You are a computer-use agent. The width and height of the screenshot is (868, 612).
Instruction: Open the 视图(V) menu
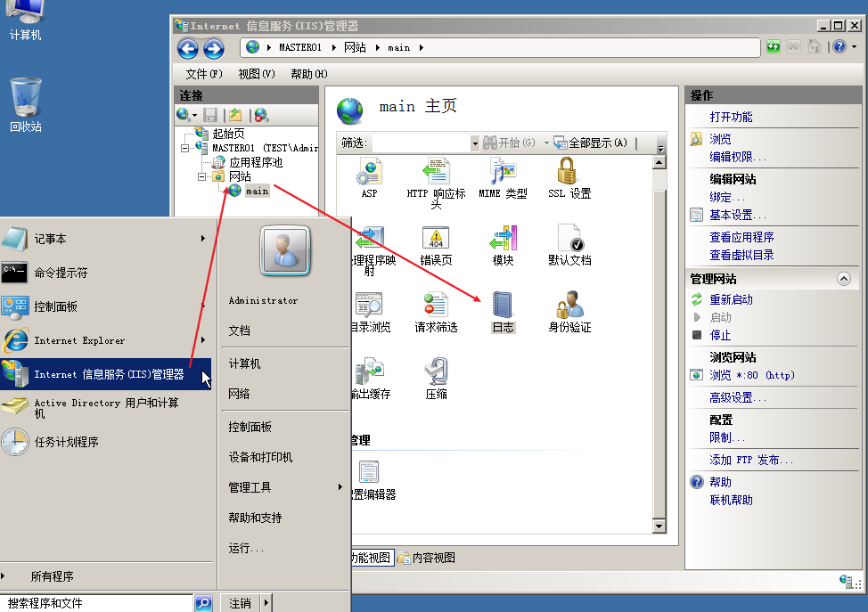257,74
